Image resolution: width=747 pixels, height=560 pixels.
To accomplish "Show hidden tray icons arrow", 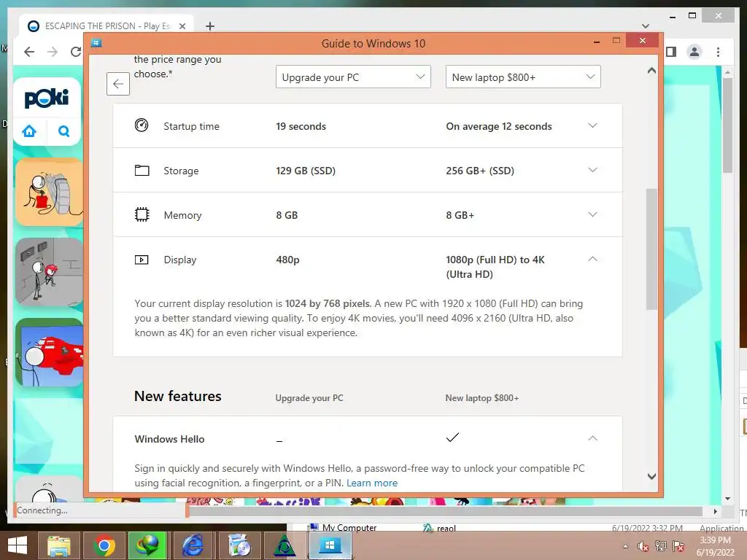I will pos(625,546).
